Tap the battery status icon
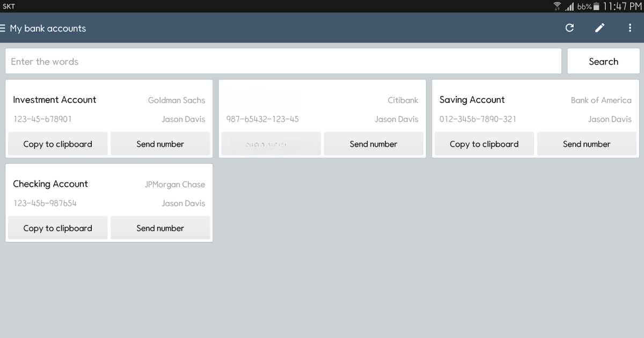This screenshot has height=338, width=644. [596, 6]
